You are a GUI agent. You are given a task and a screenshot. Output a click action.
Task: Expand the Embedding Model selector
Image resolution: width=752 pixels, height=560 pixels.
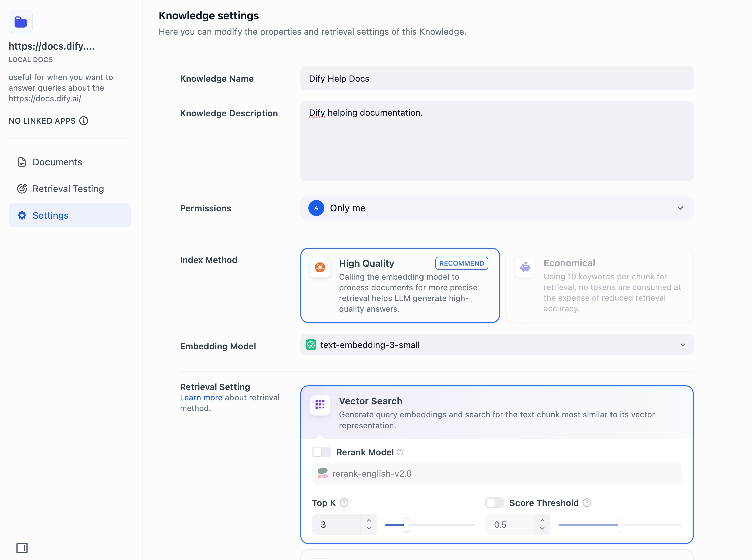497,345
